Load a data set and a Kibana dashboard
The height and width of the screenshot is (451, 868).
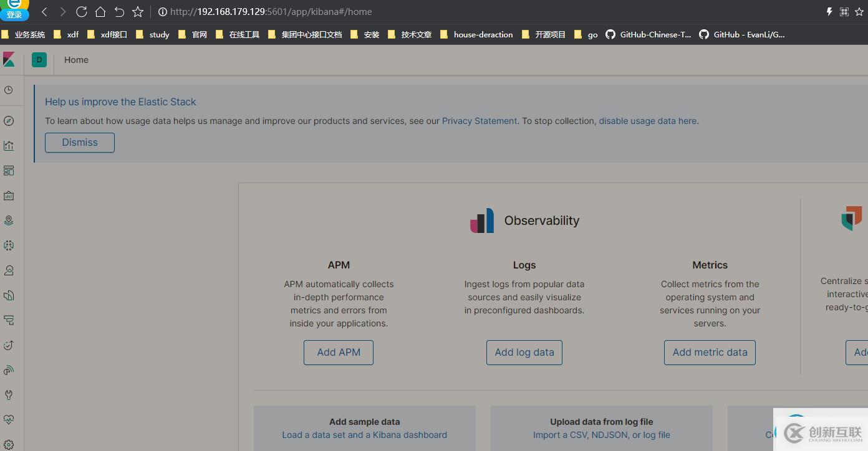pos(364,435)
